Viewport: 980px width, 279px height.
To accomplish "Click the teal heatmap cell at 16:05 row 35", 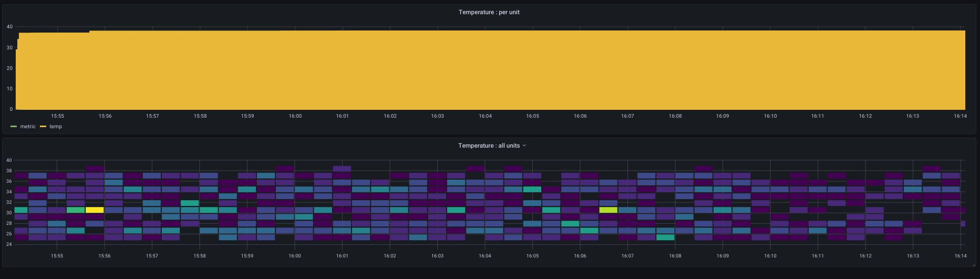I will click(532, 189).
